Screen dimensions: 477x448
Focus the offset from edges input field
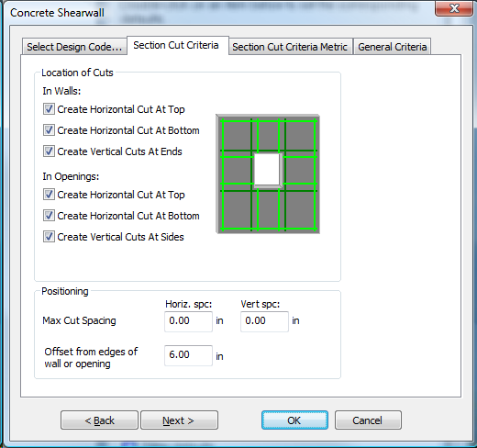pyautogui.click(x=188, y=355)
